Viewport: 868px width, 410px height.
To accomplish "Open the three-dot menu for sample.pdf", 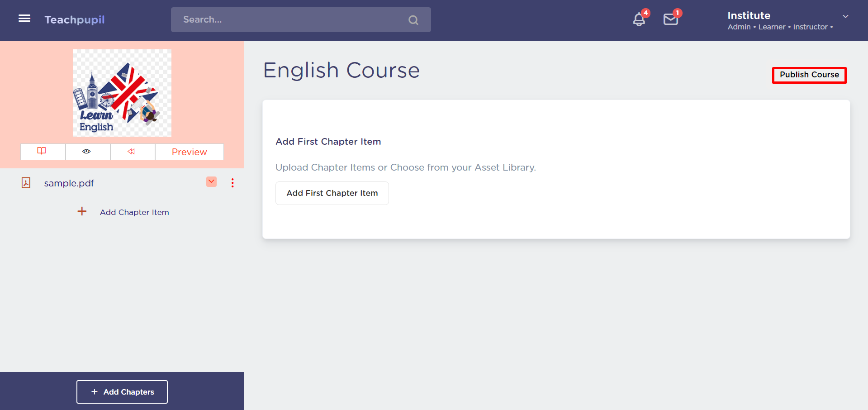I will (232, 183).
